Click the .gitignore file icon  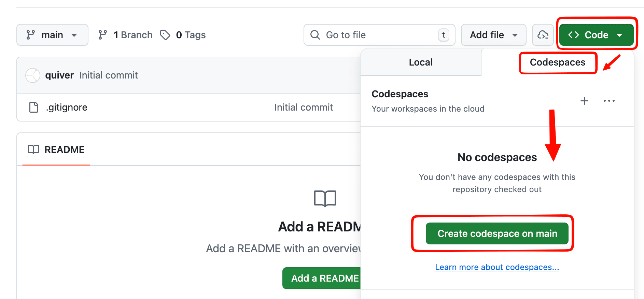point(34,107)
